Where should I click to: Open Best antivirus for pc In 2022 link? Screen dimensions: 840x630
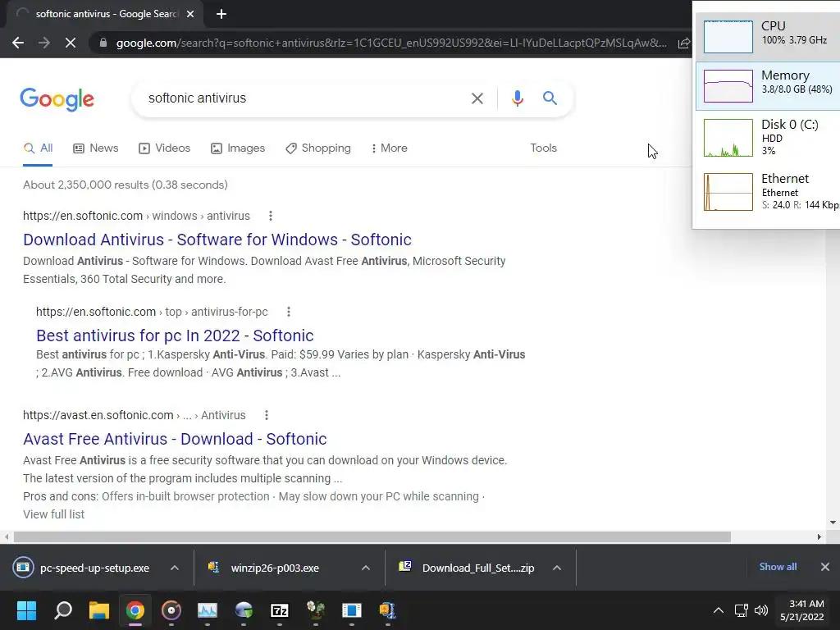(175, 336)
